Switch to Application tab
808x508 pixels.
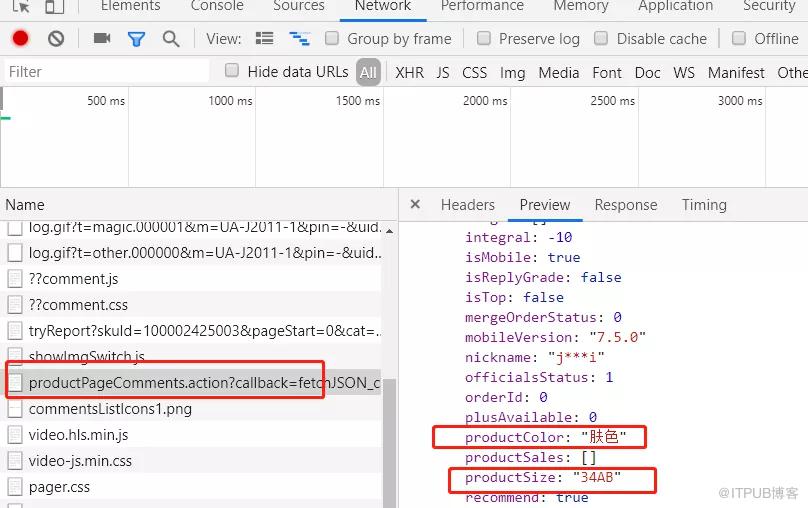pyautogui.click(x=676, y=6)
